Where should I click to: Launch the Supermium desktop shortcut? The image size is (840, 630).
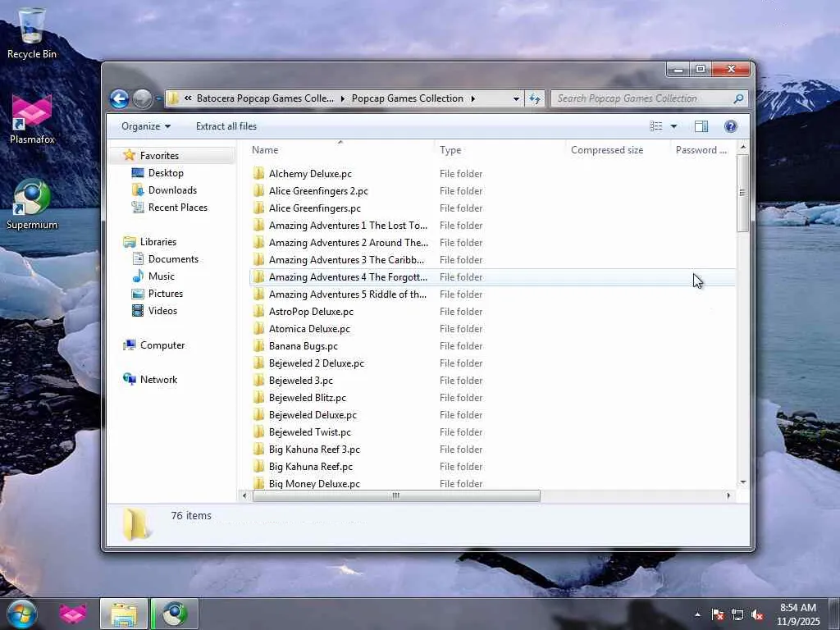point(32,204)
